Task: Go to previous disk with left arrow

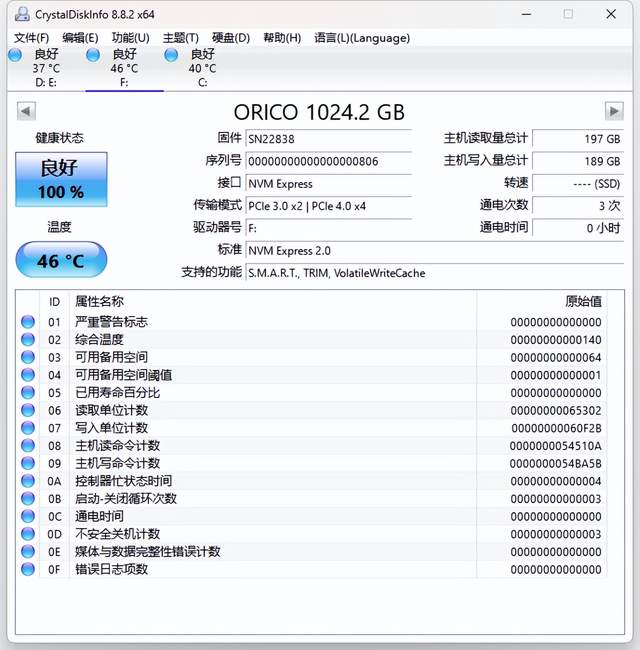Action: click(26, 111)
